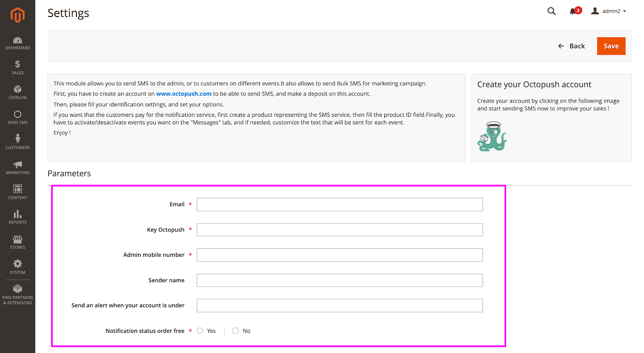Open the Send SMS sidebar menu
This screenshot has height=353, width=644.
coord(17,118)
